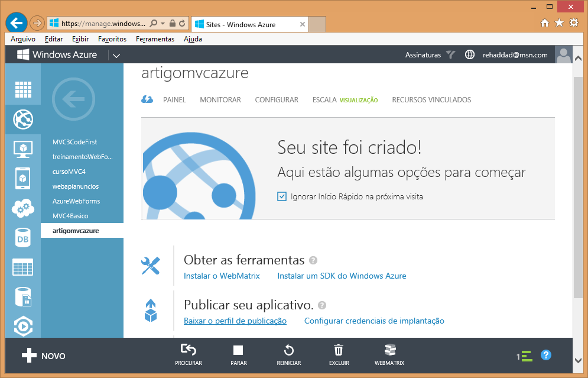Click the Assinaturas label
This screenshot has height=378, width=588.
tap(423, 55)
